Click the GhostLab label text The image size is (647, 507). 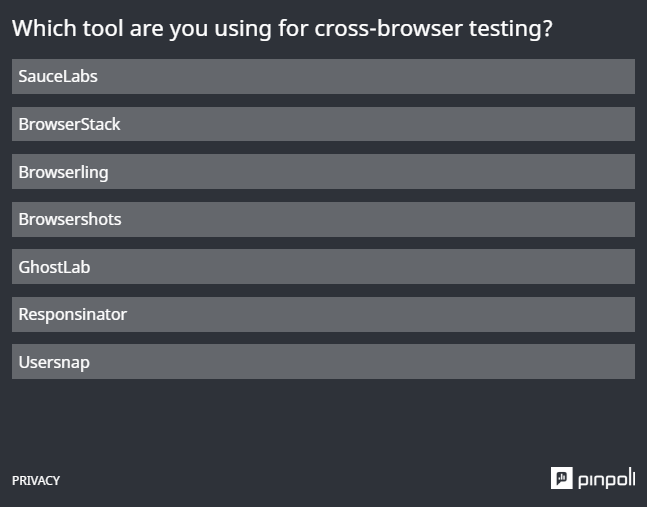pyautogui.click(x=54, y=267)
